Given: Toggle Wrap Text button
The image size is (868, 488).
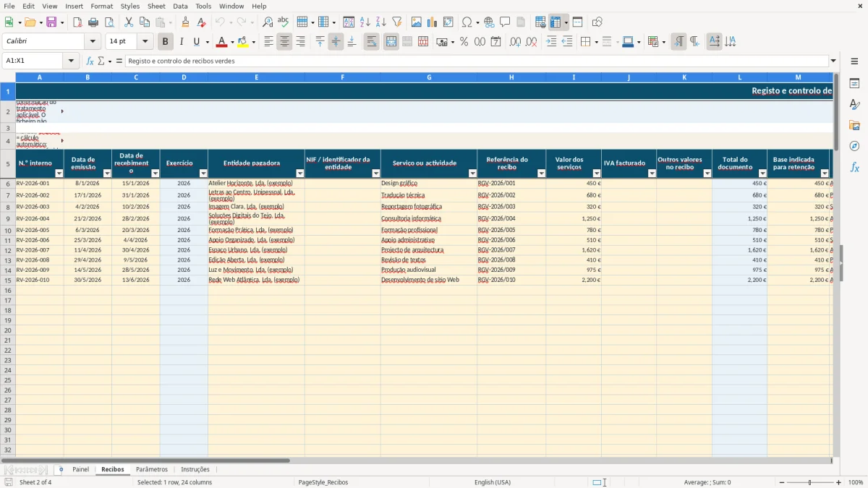Looking at the screenshot, I should click(x=371, y=42).
